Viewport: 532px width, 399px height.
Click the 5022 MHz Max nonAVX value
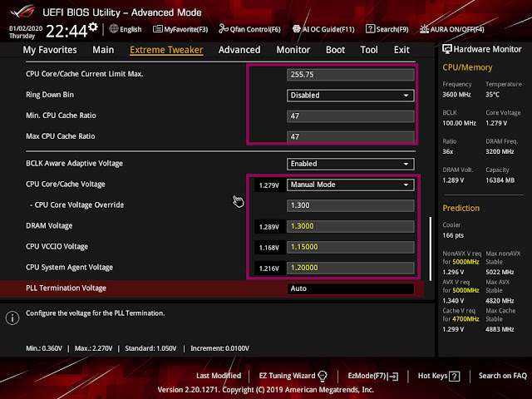click(500, 272)
